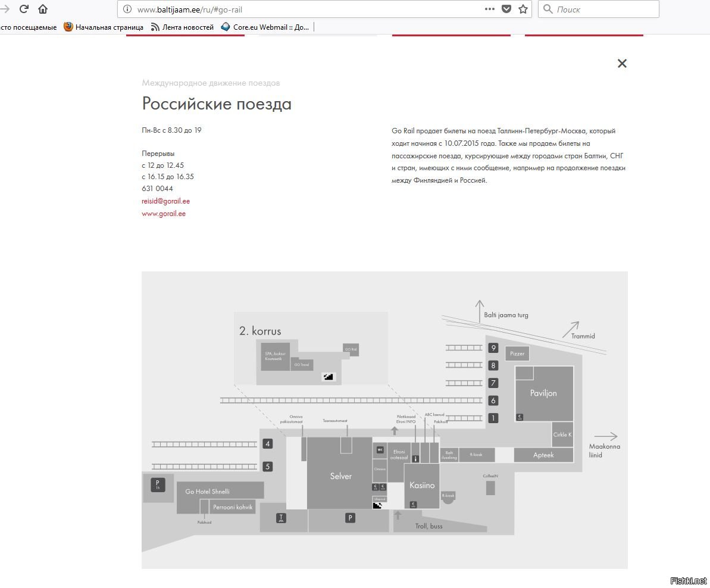
Task: Select the Kasiino area on the map
Action: point(422,485)
